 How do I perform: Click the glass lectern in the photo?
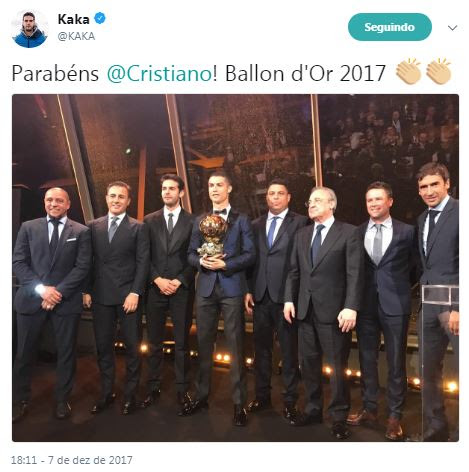click(x=440, y=362)
